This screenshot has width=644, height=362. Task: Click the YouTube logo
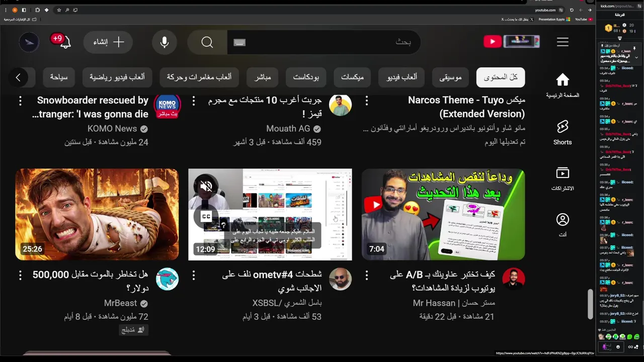pyautogui.click(x=511, y=42)
